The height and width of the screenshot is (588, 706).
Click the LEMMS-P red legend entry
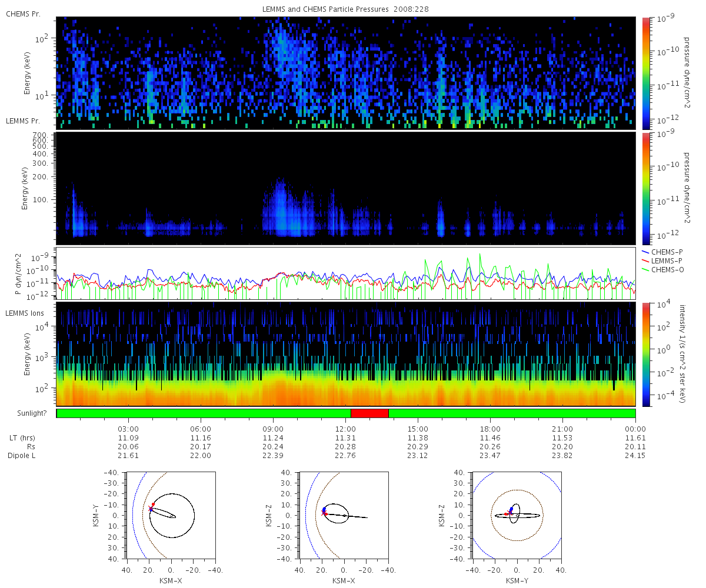click(x=662, y=260)
